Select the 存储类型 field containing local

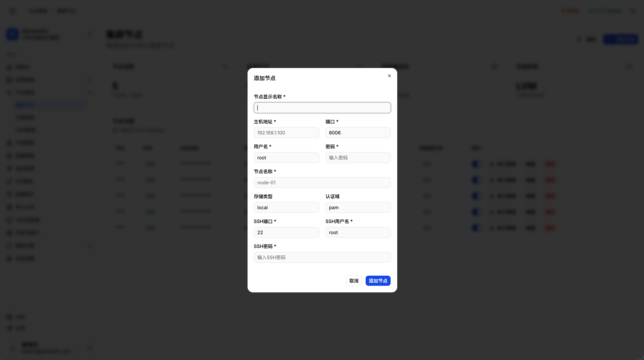286,208
